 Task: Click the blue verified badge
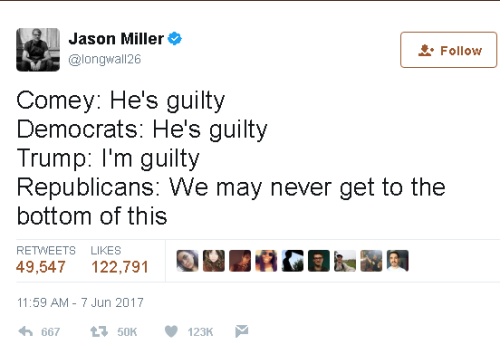coord(175,39)
